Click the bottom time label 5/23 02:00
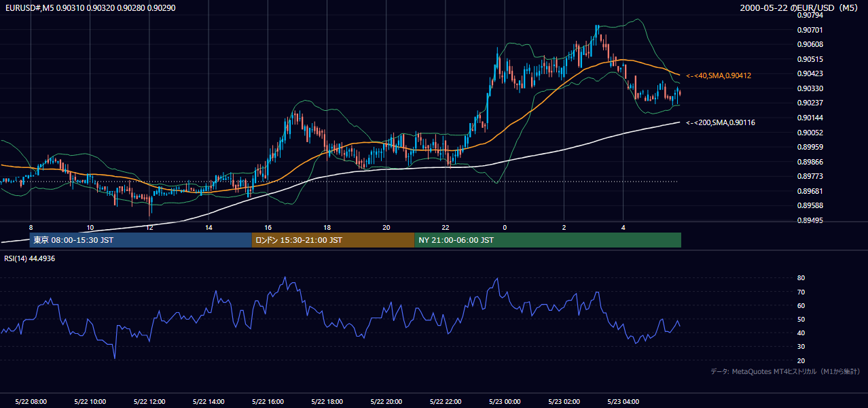This screenshot has height=408, width=868. [564, 402]
